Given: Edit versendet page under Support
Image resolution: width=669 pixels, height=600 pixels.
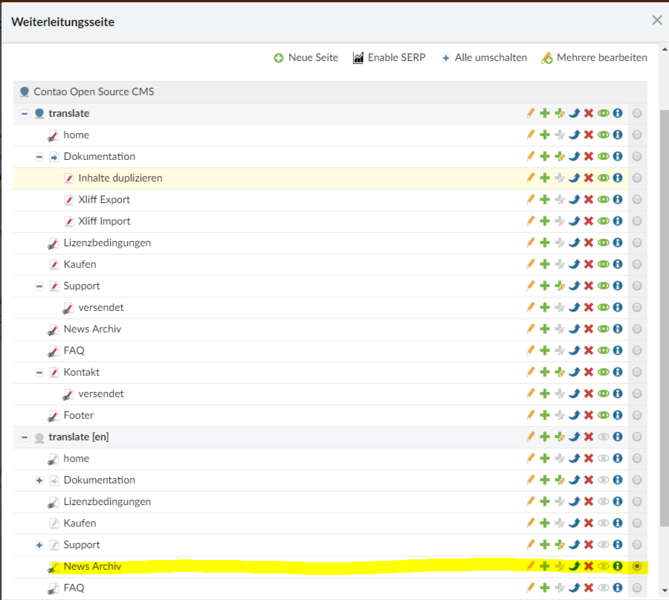Looking at the screenshot, I should (x=530, y=307).
